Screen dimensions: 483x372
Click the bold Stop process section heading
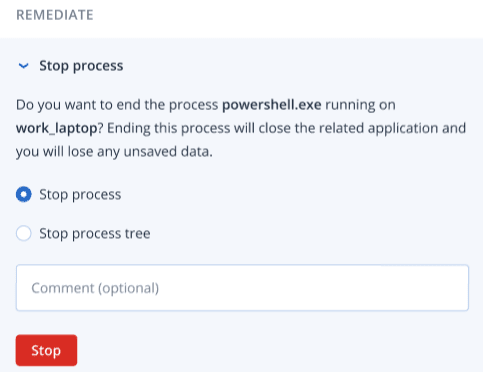pos(81,66)
